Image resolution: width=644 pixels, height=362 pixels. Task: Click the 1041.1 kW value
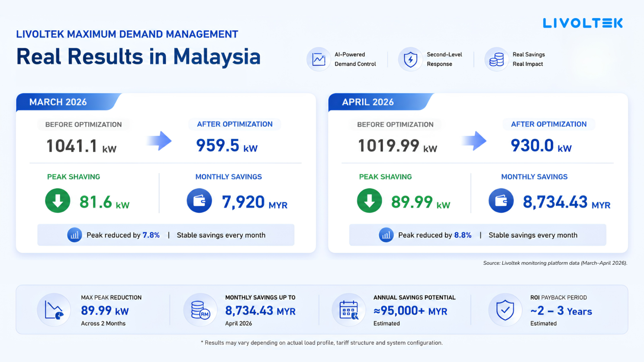point(81,146)
